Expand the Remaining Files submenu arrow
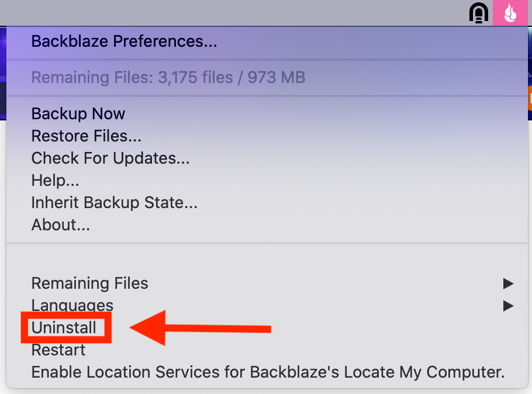Screen dimensions: 532x394 pos(508,284)
